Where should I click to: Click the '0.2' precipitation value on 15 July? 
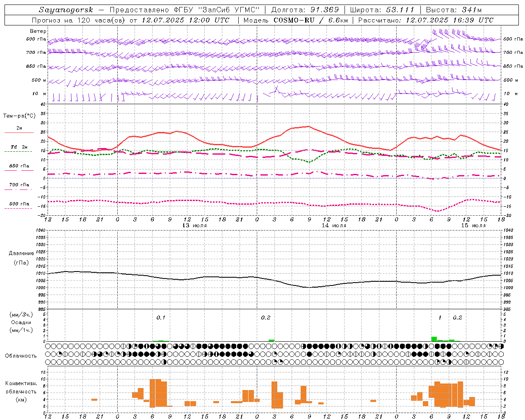point(457,317)
